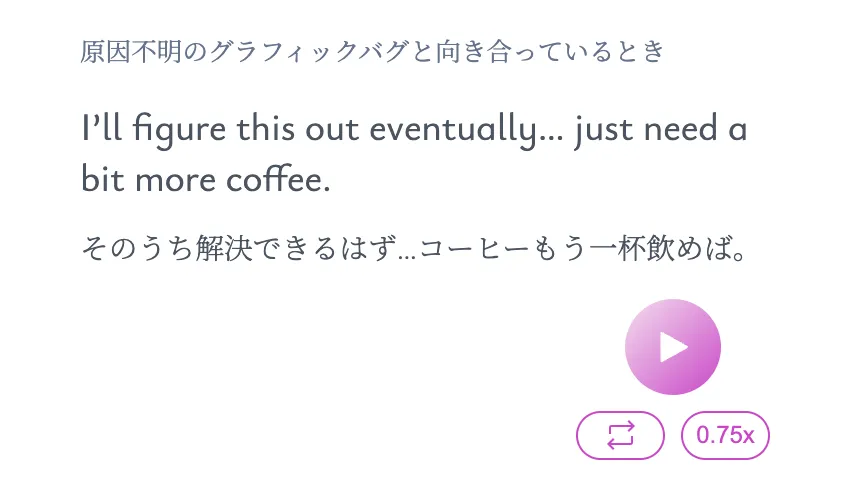The width and height of the screenshot is (850, 490).
Task: Click the word "eventually" in the sentence
Action: [x=455, y=130]
